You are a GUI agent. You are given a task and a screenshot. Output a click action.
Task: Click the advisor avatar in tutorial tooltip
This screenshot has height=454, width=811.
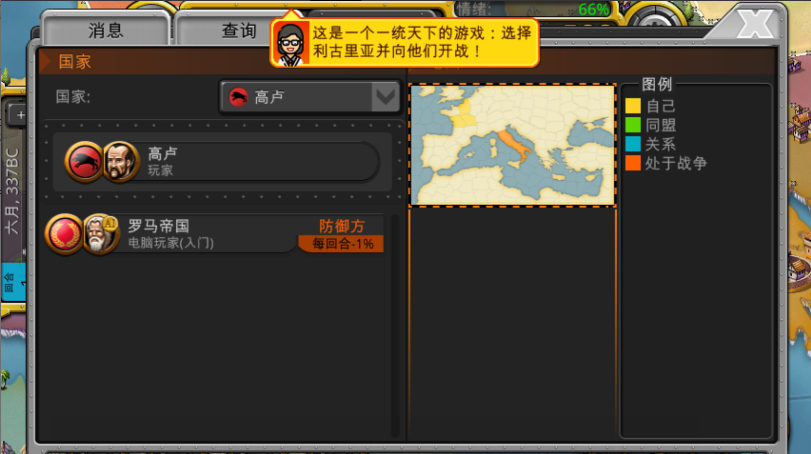point(291,43)
